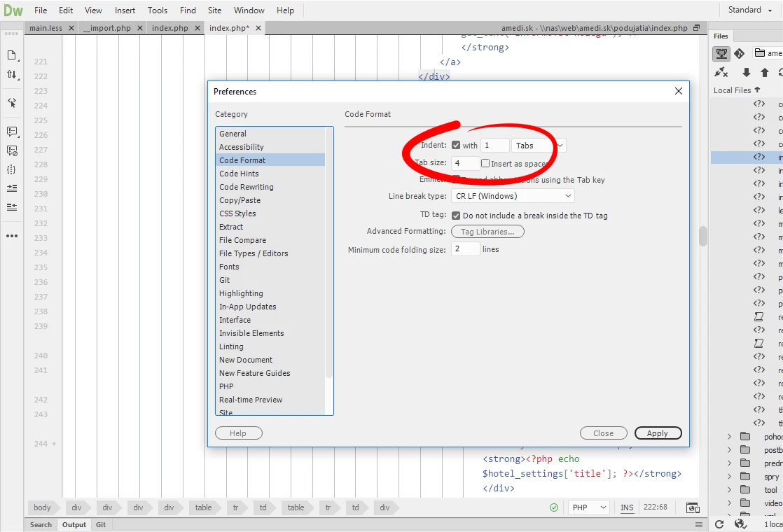The height and width of the screenshot is (532, 783).
Task: Click put files up arrow icon
Action: (765, 72)
